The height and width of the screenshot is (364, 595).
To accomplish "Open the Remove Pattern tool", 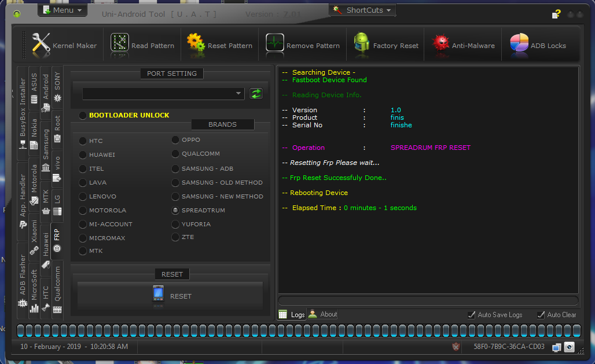I will point(303,45).
